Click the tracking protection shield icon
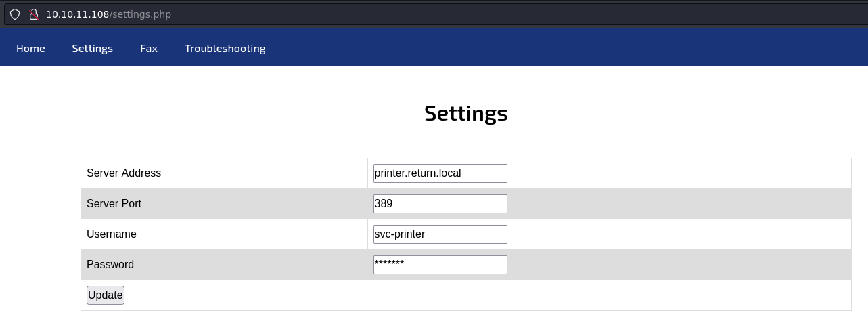868x319 pixels. 15,14
